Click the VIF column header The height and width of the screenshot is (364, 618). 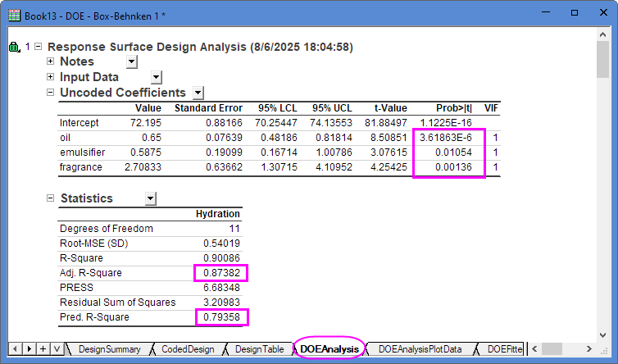pyautogui.click(x=491, y=108)
